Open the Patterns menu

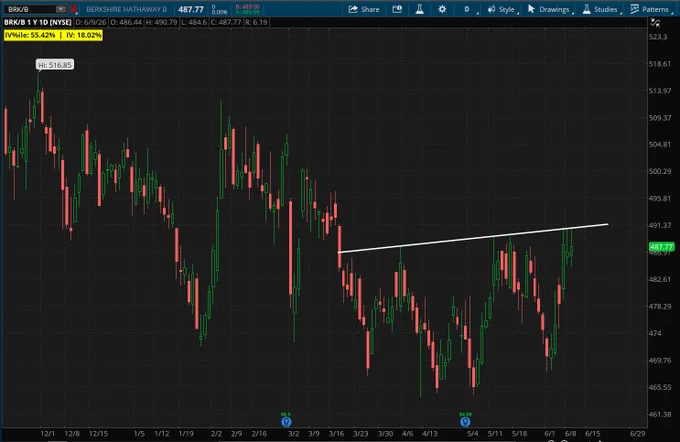tap(650, 9)
